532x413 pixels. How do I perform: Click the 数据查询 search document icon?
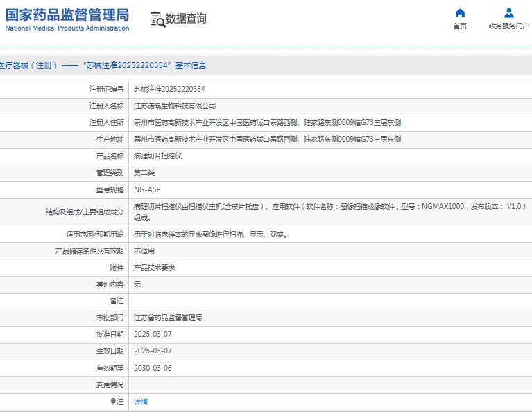tap(157, 19)
